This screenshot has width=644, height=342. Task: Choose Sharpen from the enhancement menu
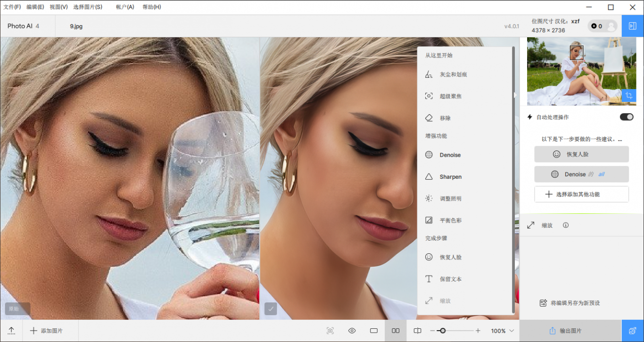(x=450, y=177)
